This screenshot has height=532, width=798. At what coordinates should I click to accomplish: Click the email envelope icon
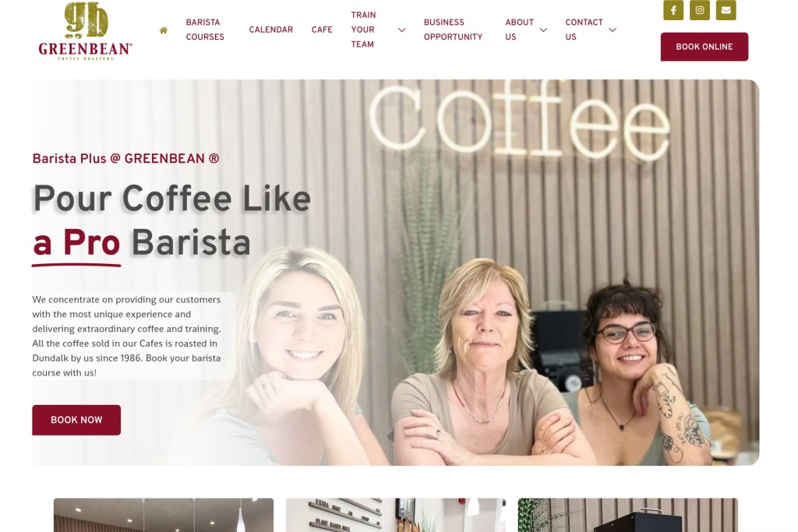pyautogui.click(x=726, y=10)
